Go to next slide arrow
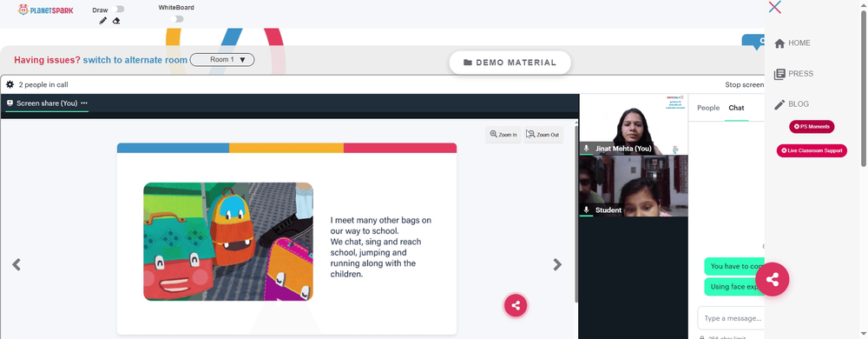 [x=557, y=265]
